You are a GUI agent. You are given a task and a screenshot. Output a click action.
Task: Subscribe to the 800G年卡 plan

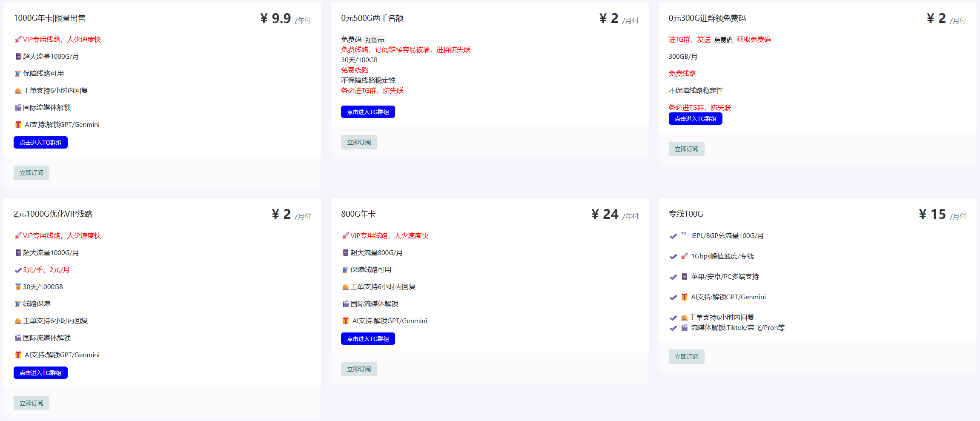(358, 369)
